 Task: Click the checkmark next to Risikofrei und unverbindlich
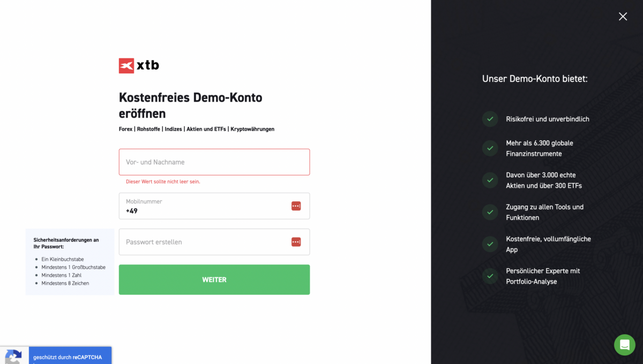[490, 119]
